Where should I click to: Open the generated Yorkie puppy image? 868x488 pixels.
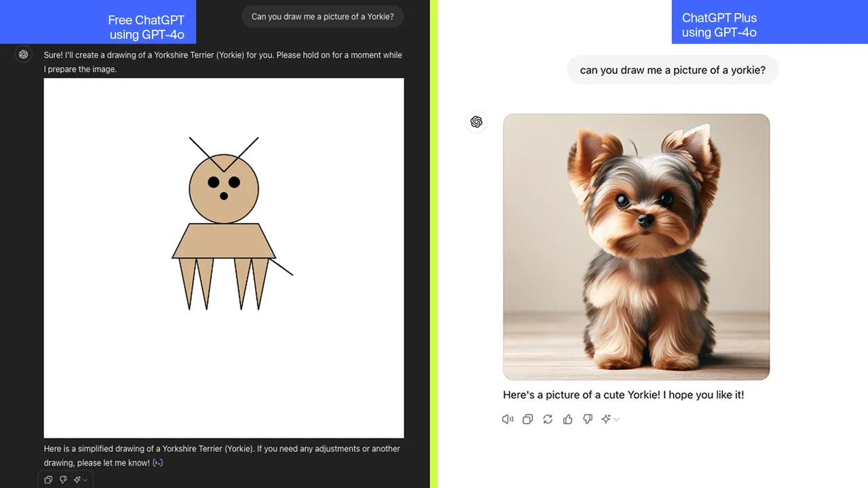coord(636,247)
